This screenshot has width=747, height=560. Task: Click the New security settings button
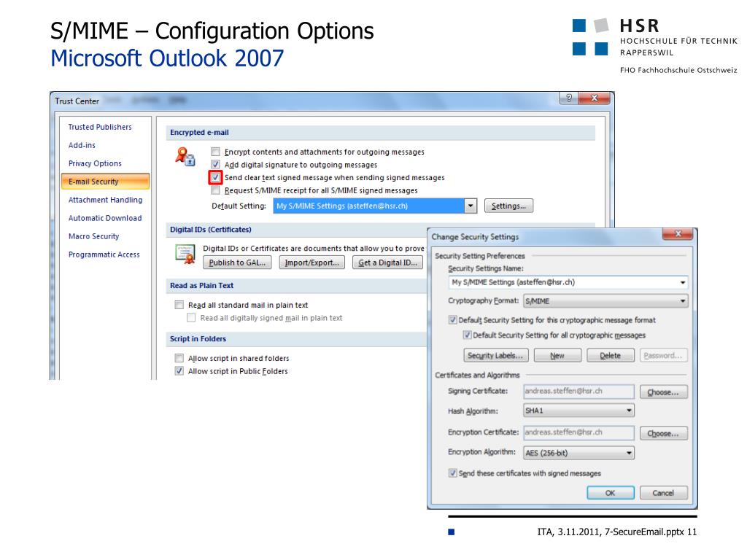(x=557, y=356)
